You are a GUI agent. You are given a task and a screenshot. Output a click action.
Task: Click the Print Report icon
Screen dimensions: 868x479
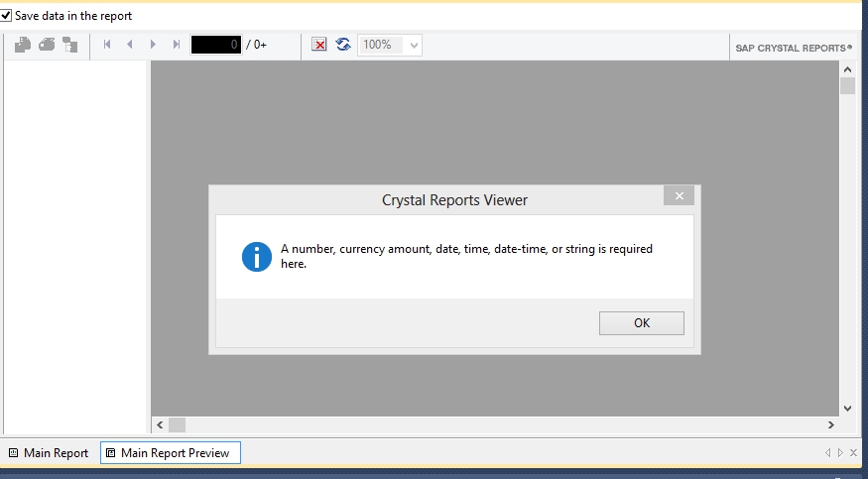tap(47, 45)
